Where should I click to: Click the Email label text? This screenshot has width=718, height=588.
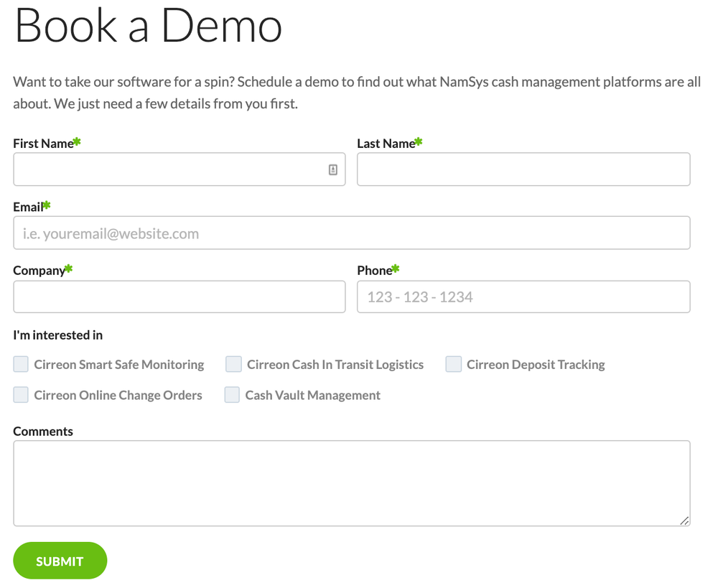coord(28,207)
